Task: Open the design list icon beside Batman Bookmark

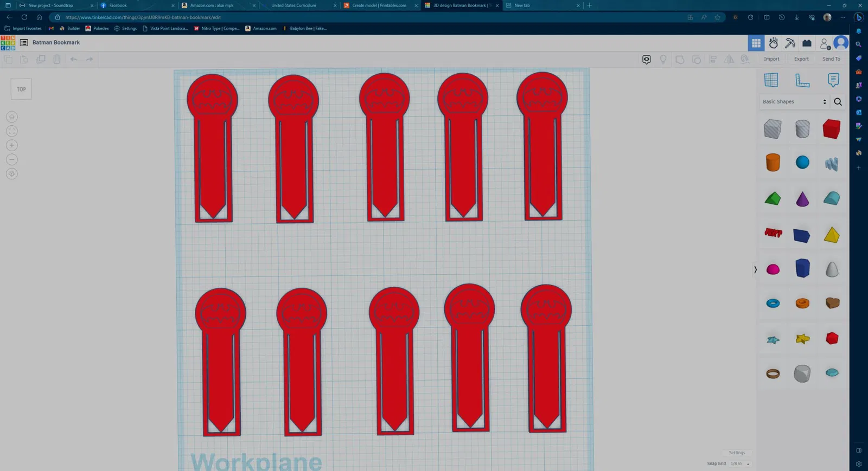Action: [x=24, y=42]
